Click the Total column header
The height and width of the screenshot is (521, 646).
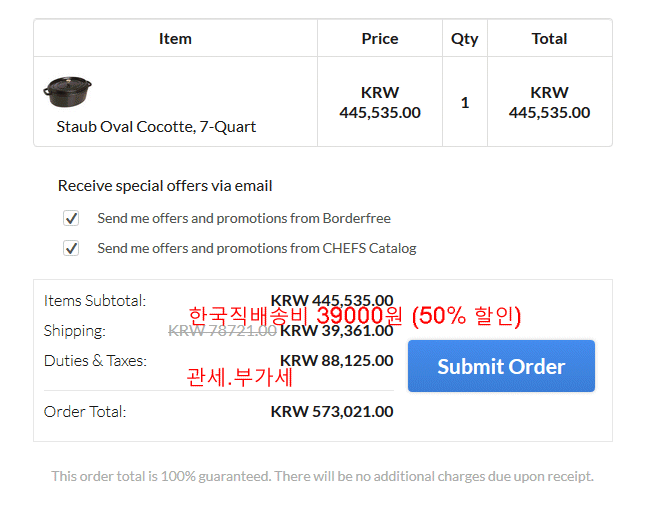coord(549,38)
